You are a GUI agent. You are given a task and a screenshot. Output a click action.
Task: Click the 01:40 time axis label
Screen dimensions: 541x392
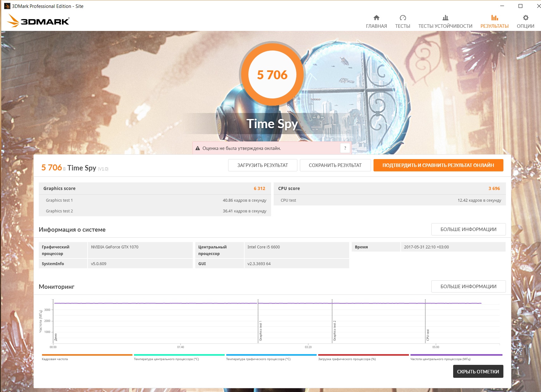click(180, 347)
